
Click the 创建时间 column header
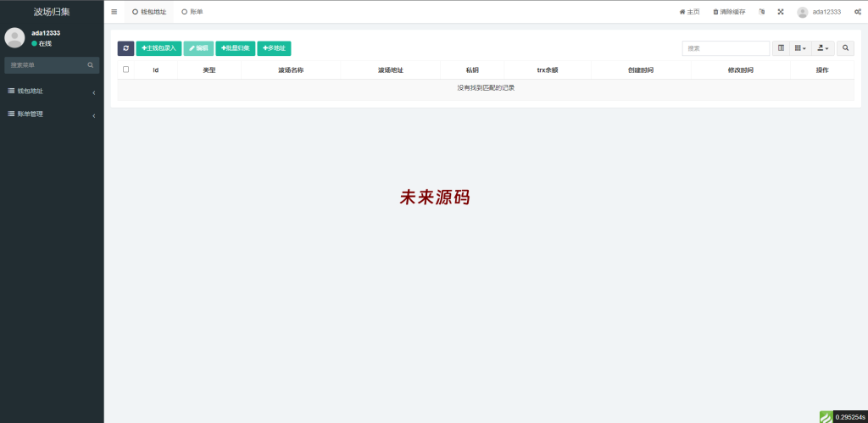pos(641,70)
